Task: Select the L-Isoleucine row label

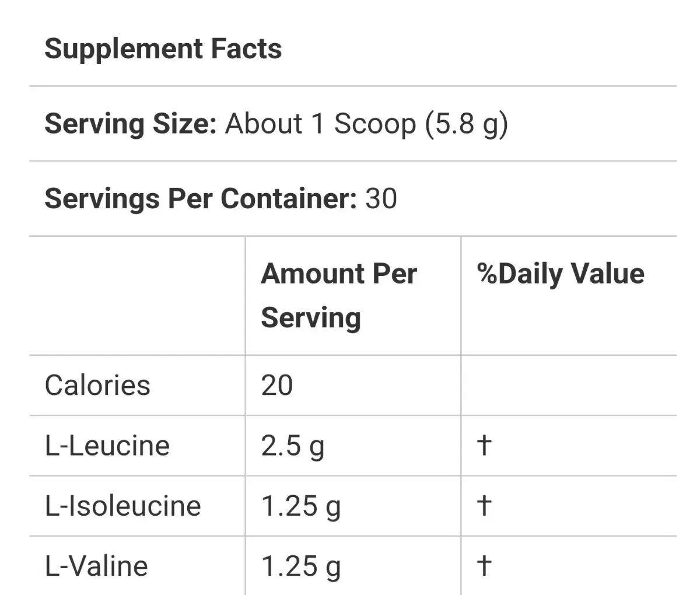Action: tap(123, 506)
